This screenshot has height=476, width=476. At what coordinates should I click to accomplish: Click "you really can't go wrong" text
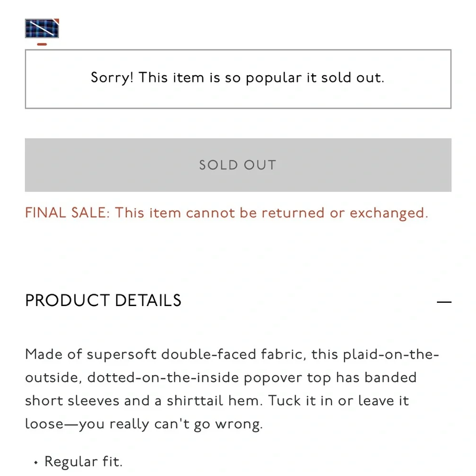171,424
